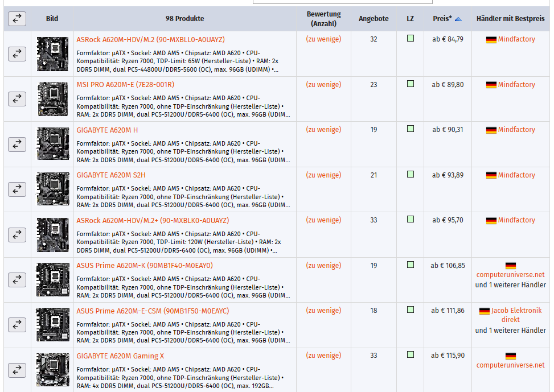The height and width of the screenshot is (392, 554).
Task: Toggle LZ checkbox for ASUS Prime A620M-E-CSM
Action: [410, 310]
